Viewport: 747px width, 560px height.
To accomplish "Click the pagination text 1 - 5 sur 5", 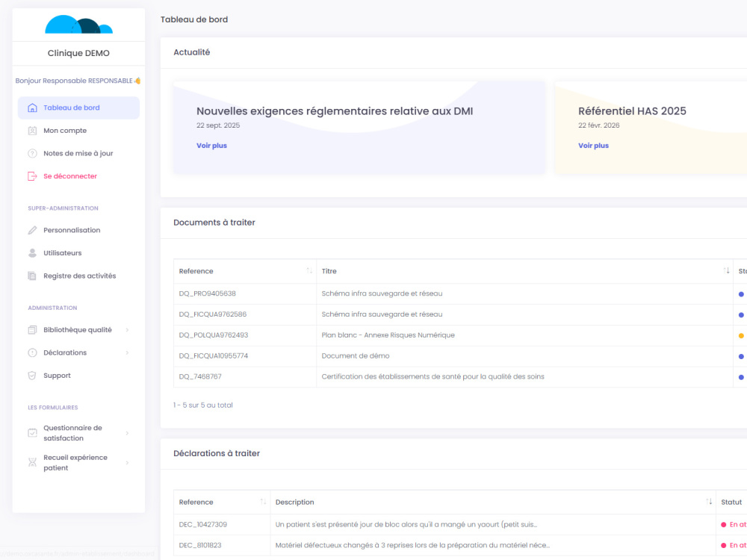I will coord(203,405).
